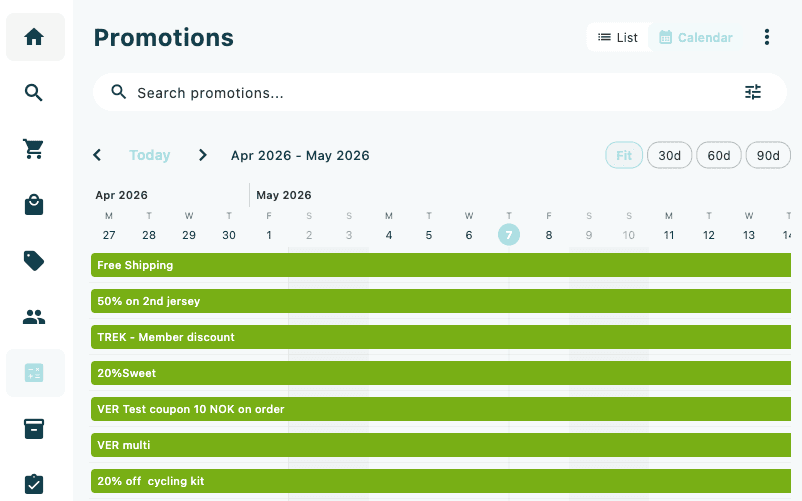Open the archive box sidebar icon

pos(34,429)
